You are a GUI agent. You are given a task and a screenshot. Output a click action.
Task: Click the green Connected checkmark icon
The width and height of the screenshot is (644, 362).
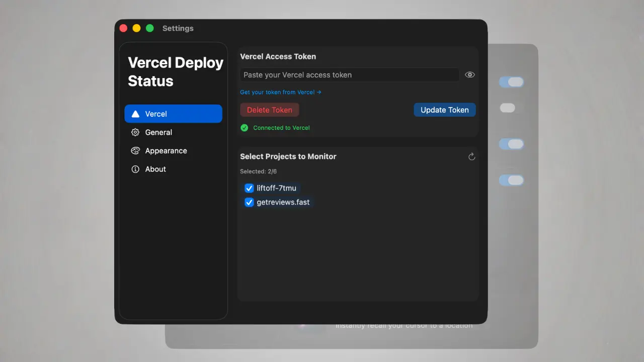(x=245, y=128)
